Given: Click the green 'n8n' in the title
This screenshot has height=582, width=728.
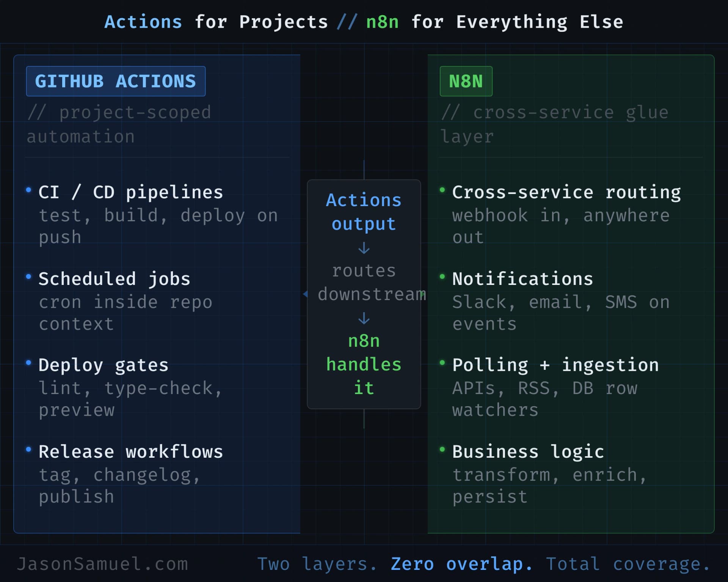Looking at the screenshot, I should pos(383,22).
